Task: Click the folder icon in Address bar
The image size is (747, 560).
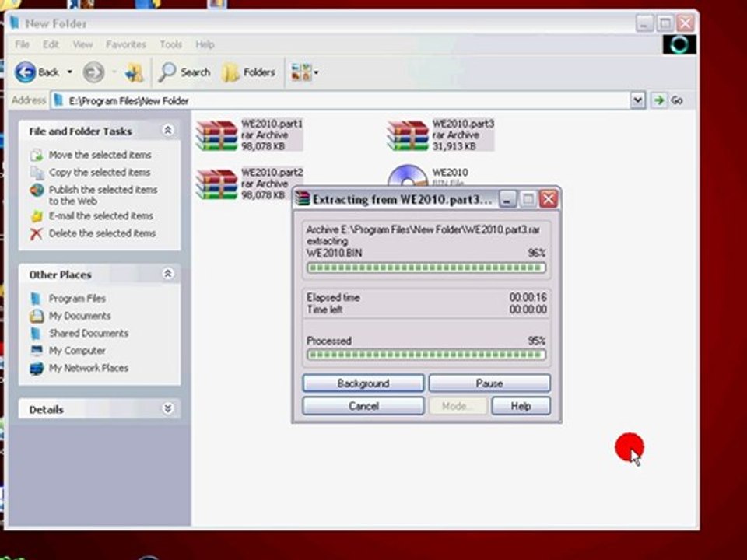Action: pos(58,100)
